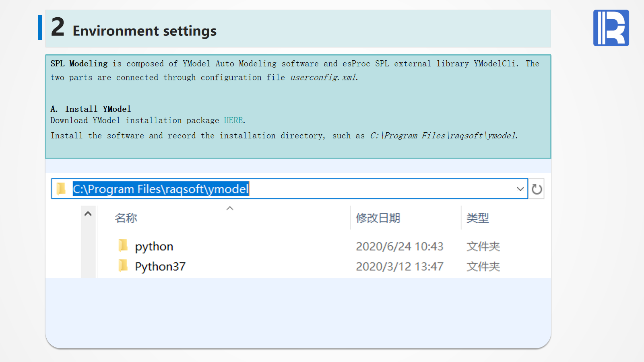644x362 pixels.
Task: Click the python folder icon
Action: (123, 245)
